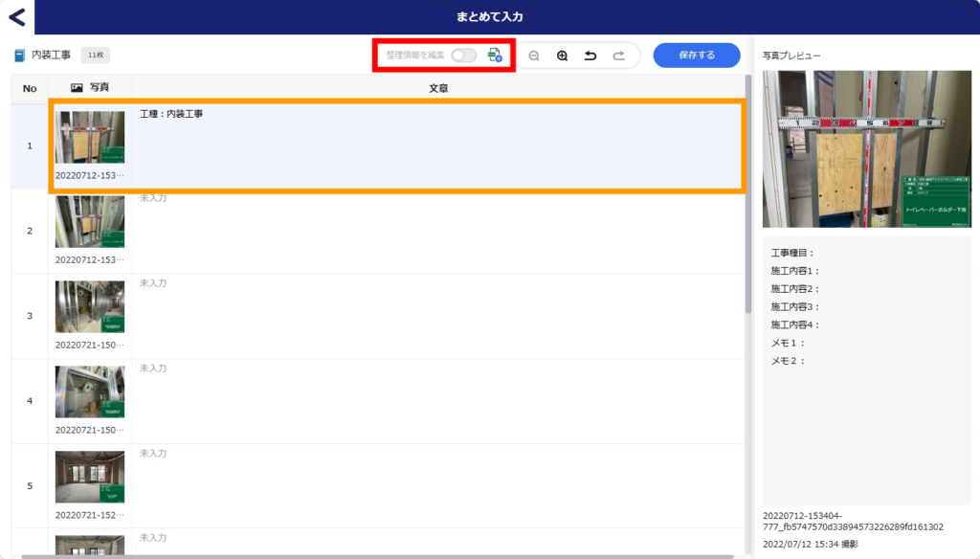Click the 内装工事 album title
This screenshot has height=559, width=980.
(52, 55)
